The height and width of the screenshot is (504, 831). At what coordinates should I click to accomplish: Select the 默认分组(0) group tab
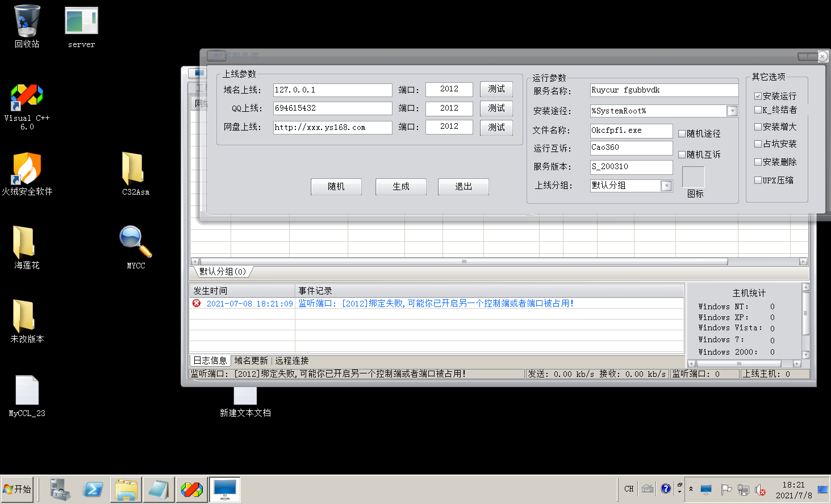223,271
